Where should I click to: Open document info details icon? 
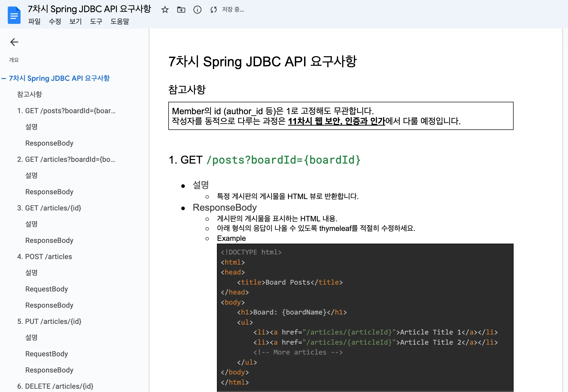197,10
